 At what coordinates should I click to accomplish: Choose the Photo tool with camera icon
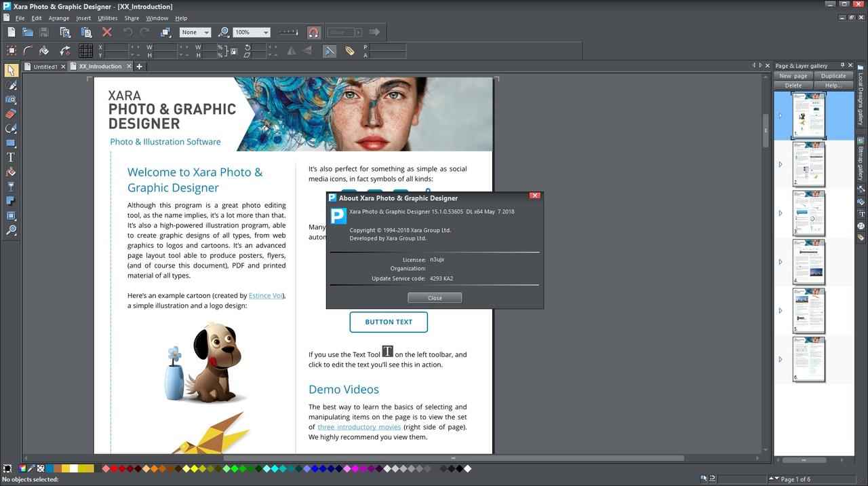(11, 100)
